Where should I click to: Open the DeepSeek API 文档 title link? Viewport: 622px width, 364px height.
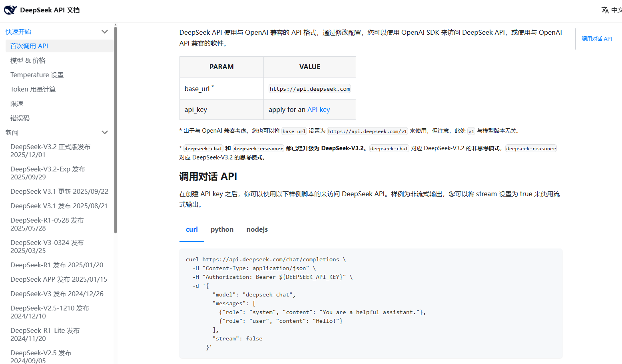click(x=50, y=10)
